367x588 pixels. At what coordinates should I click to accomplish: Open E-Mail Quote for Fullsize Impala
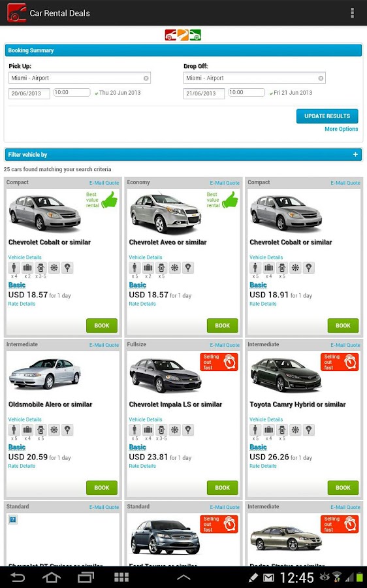click(x=225, y=345)
